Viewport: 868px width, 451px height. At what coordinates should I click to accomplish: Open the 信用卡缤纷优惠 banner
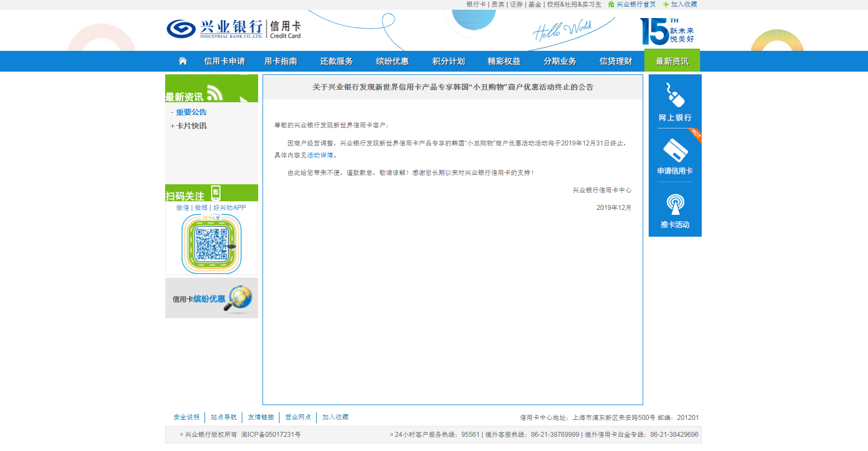[212, 298]
